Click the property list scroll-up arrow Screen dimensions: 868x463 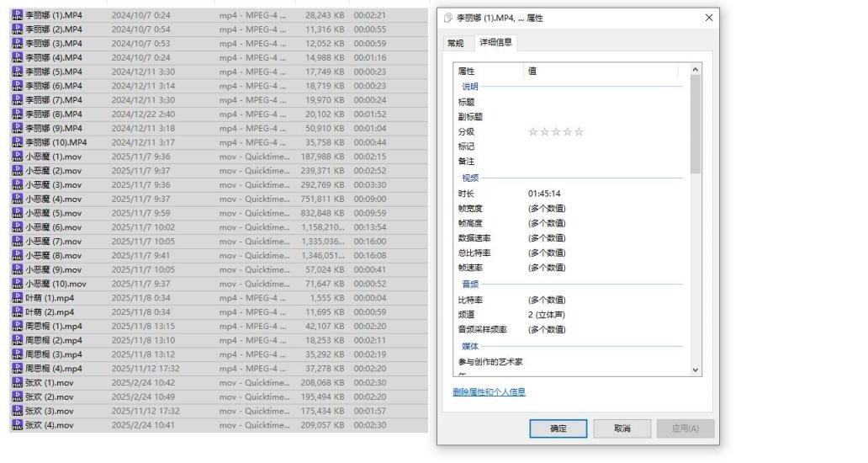click(x=695, y=70)
